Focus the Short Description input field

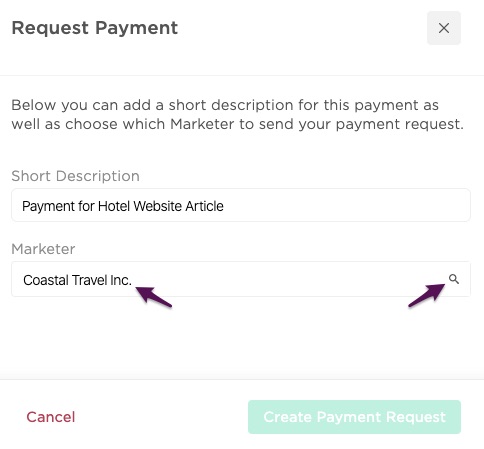point(241,205)
